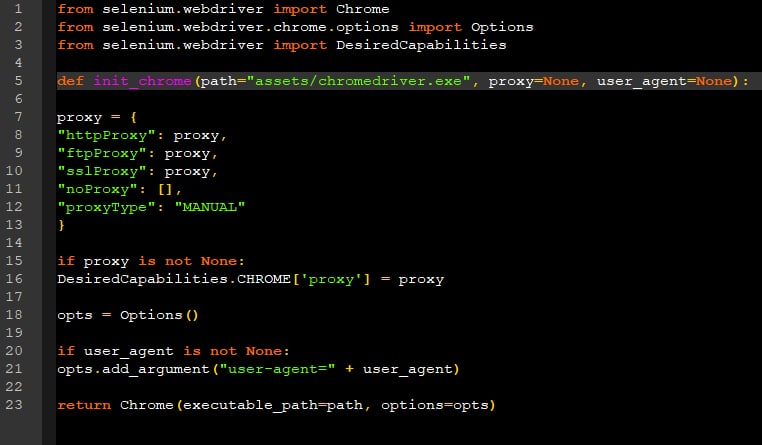
Task: Click the def keyword on line 5
Action: click(70, 81)
